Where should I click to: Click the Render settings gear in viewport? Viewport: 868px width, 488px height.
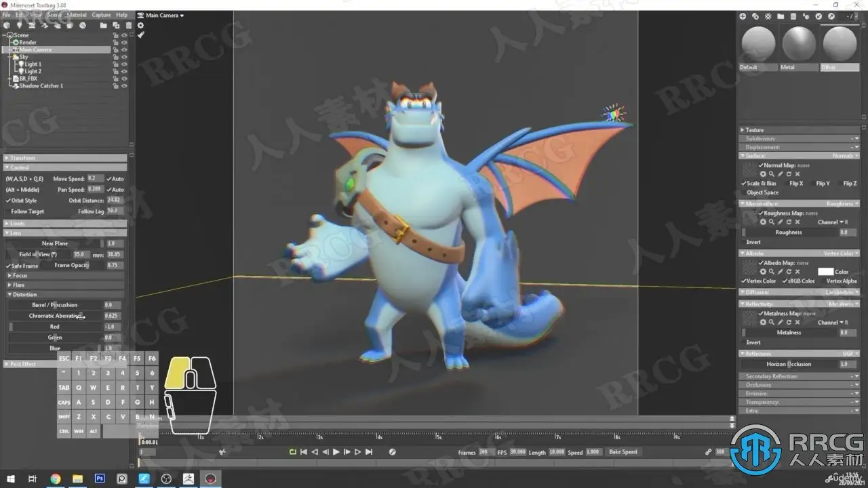tap(140, 25)
